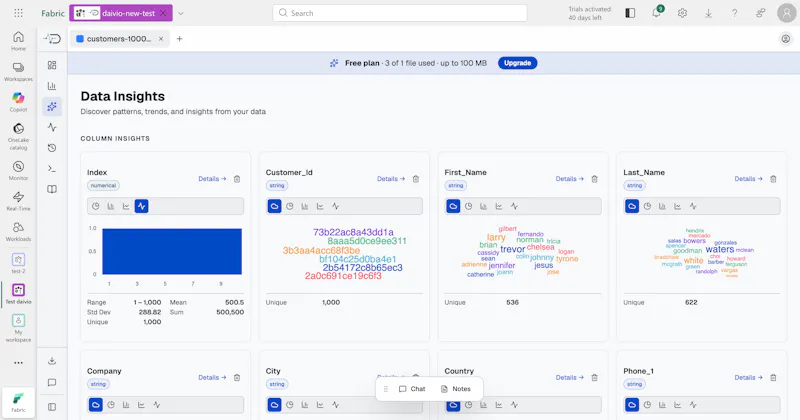Open Workloads in sidebar
The image size is (800, 420).
pos(18,232)
